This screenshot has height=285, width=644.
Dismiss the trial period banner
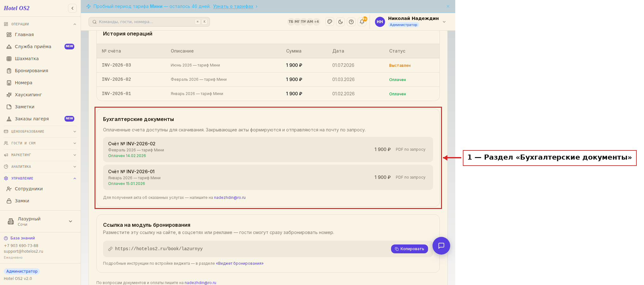[448, 6]
